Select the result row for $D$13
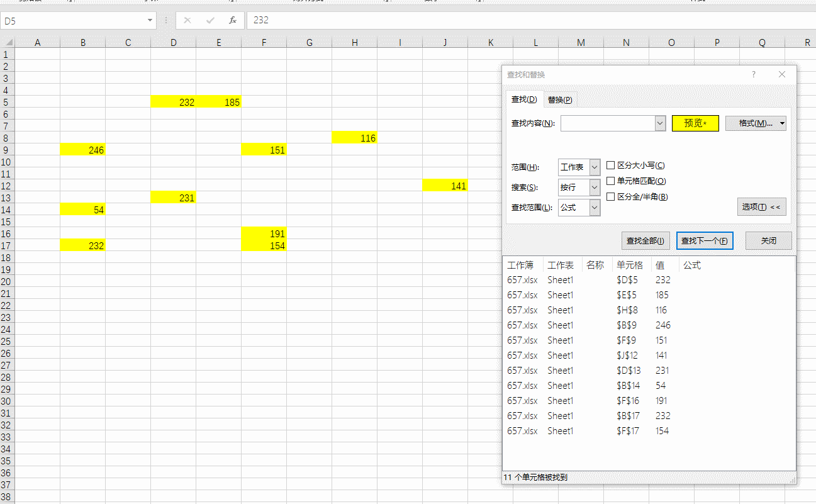 (649, 371)
